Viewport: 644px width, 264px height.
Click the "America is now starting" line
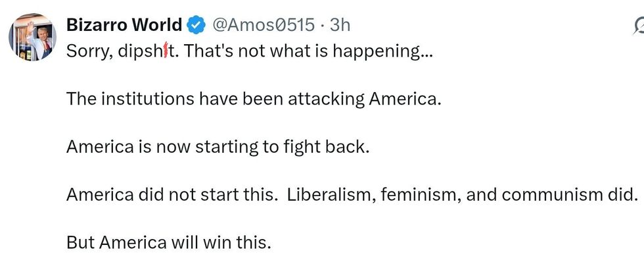[218, 146]
